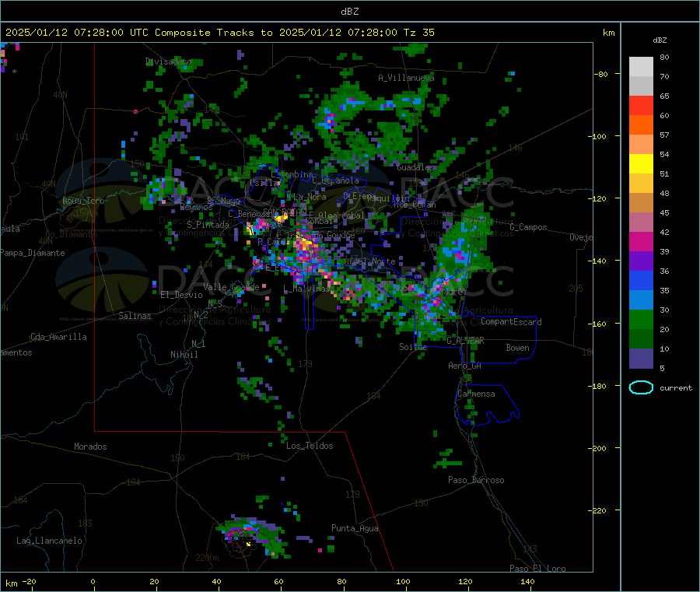Click the Paso_El_Loro map label
This screenshot has height=592, width=700.
tap(538, 569)
